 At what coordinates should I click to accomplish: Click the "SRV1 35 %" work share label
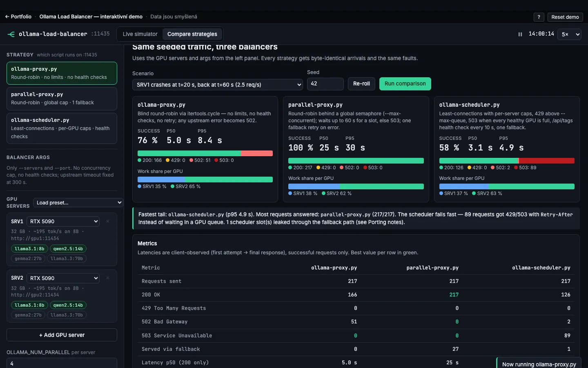[x=152, y=186]
